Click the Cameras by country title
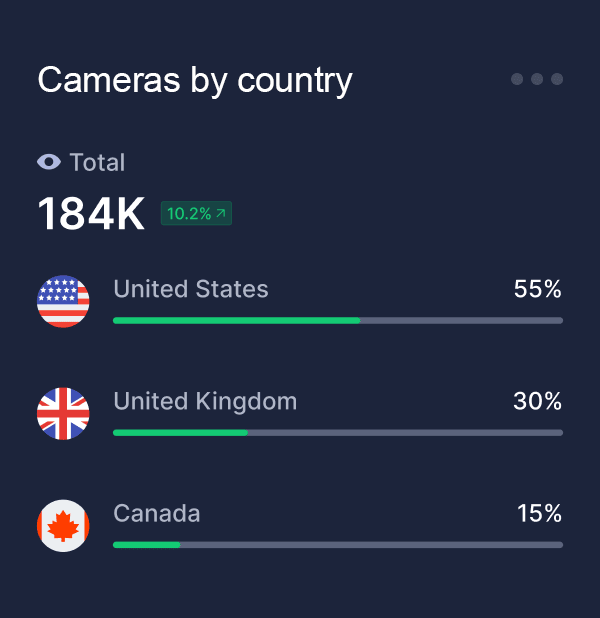600x618 pixels. (x=195, y=79)
